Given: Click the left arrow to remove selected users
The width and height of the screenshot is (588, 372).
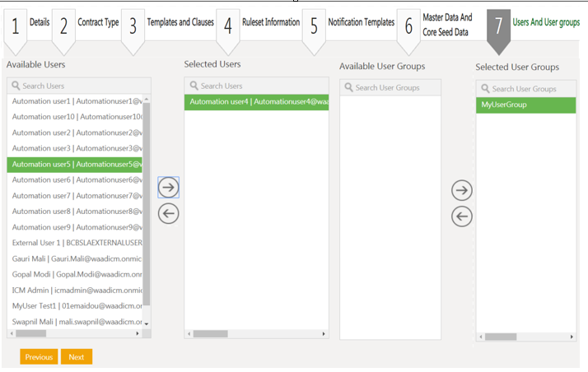Looking at the screenshot, I should pyautogui.click(x=168, y=214).
